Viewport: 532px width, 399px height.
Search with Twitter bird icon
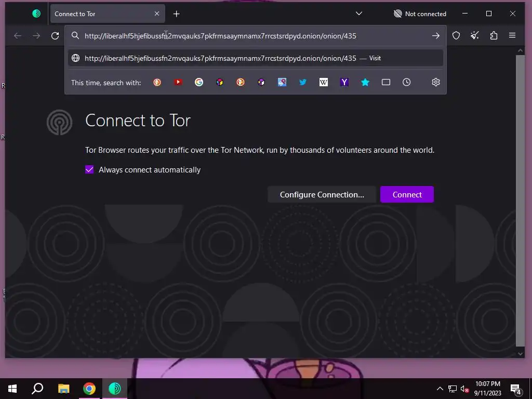pyautogui.click(x=303, y=82)
